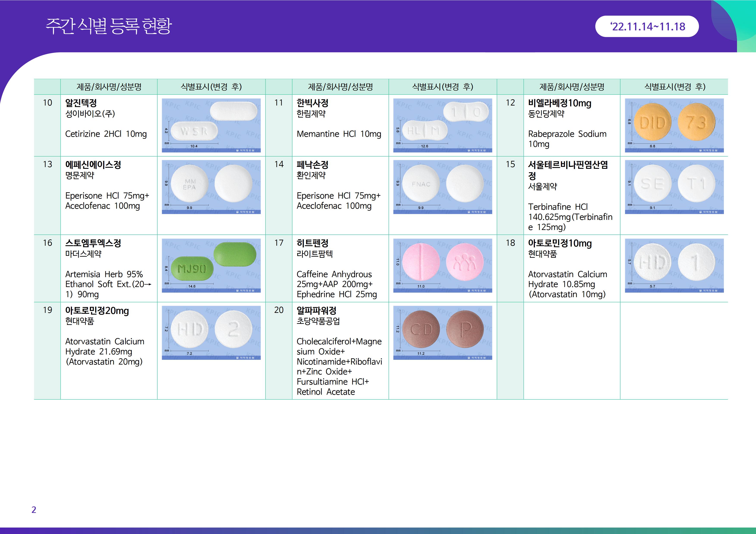The height and width of the screenshot is (534, 756).
Task: Click the date range badge '22.11.14~11.18
Action: 647,26
